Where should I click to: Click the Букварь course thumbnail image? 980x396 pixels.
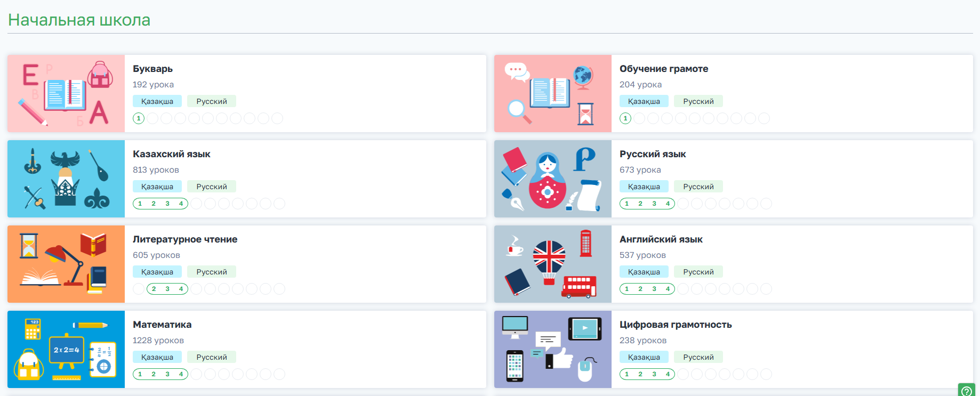66,94
